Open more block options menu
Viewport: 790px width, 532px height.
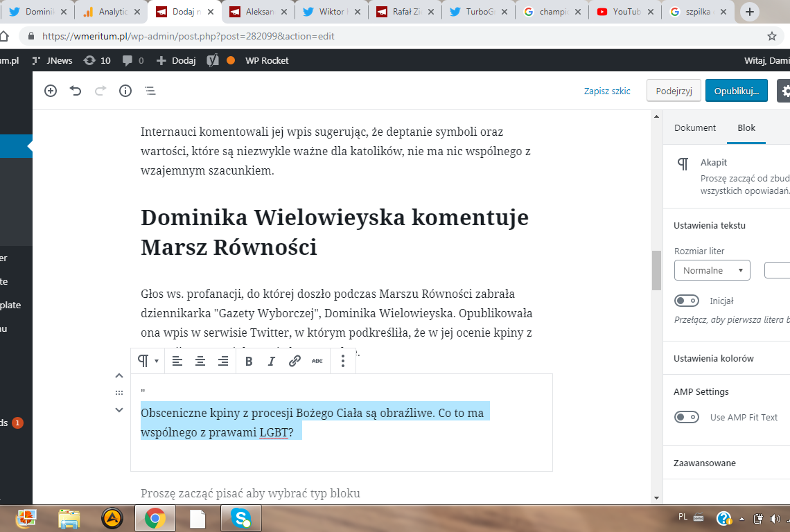343,361
